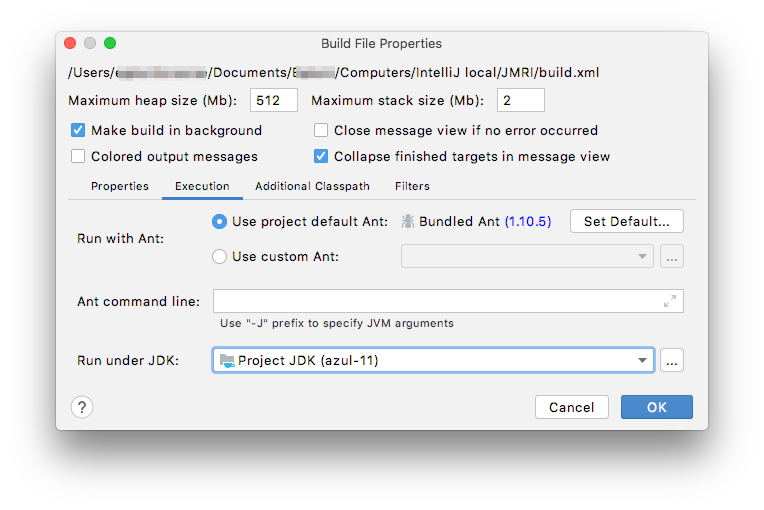
Task: Click the Set Default... button
Action: [x=627, y=221]
